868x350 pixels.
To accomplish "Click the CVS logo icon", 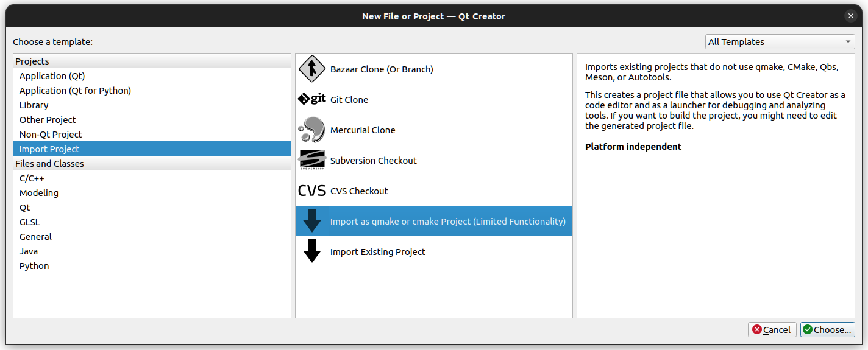I will pos(312,191).
